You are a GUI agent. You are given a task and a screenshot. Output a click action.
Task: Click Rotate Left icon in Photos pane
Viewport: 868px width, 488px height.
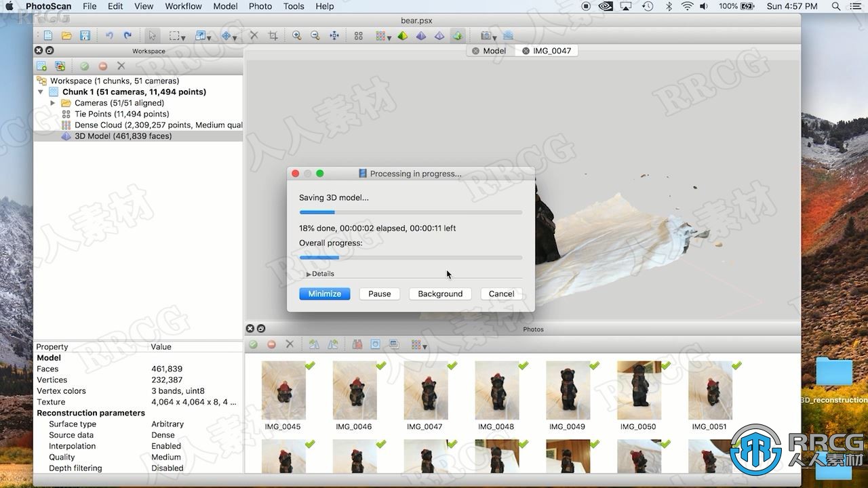click(314, 344)
